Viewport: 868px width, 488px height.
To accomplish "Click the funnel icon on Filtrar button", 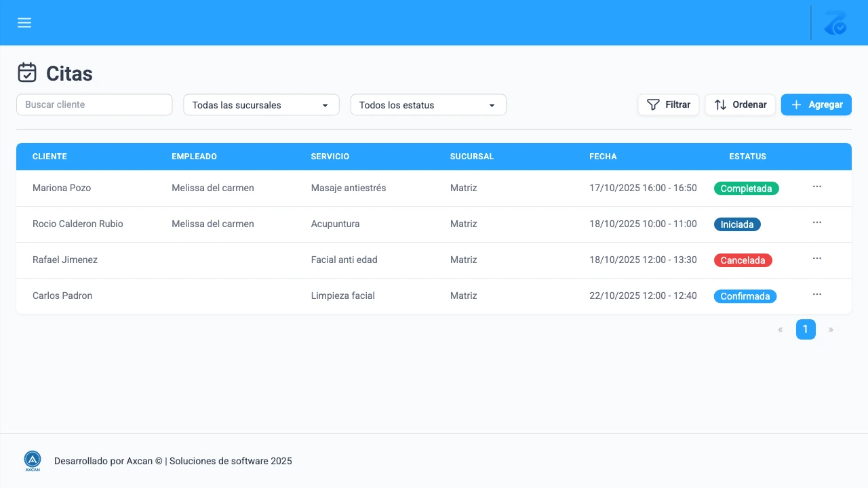I will [x=653, y=104].
